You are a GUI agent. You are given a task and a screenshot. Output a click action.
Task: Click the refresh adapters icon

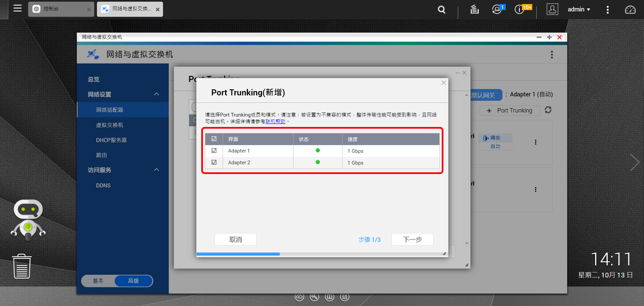click(x=548, y=110)
